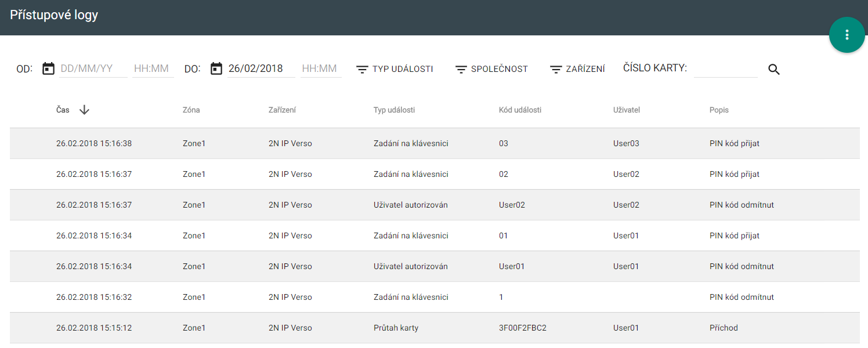This screenshot has height=348, width=868.
Task: Focus the OD time HH:MM field
Action: point(153,68)
